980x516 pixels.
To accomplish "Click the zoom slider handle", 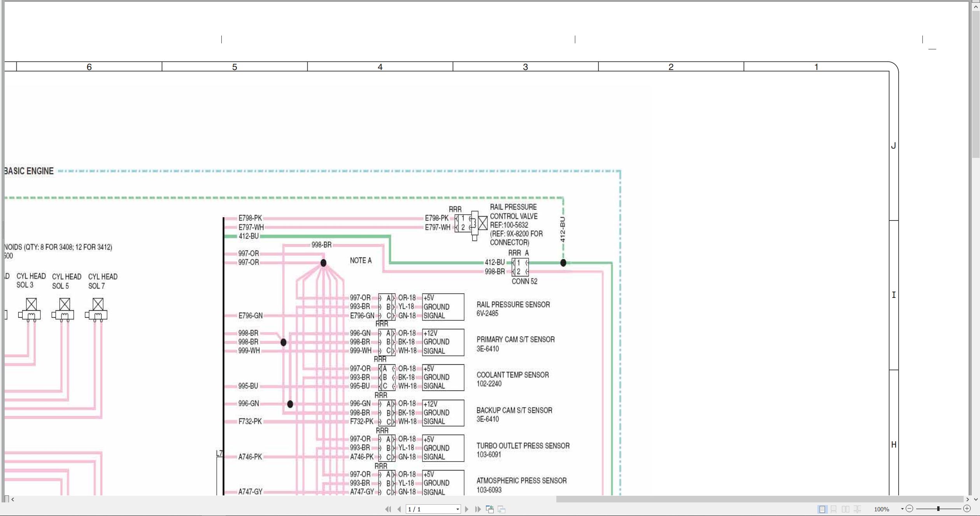I will click(938, 509).
